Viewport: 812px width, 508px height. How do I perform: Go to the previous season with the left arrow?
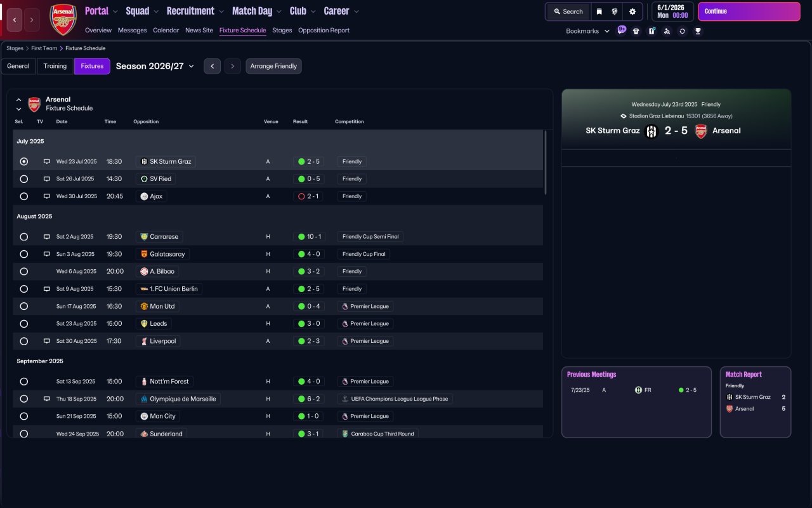click(x=212, y=66)
